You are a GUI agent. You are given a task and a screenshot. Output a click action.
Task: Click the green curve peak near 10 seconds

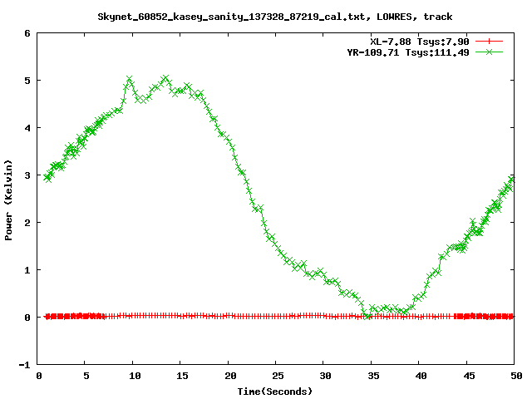[x=130, y=80]
